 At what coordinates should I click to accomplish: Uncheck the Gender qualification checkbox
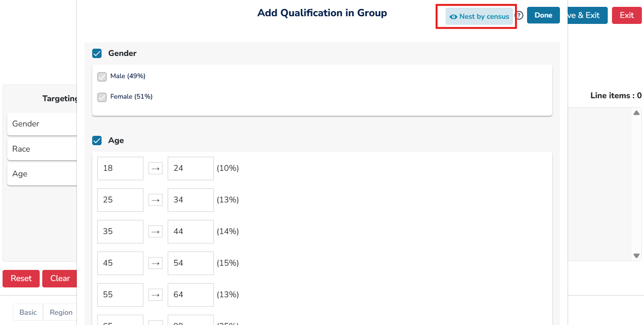97,53
